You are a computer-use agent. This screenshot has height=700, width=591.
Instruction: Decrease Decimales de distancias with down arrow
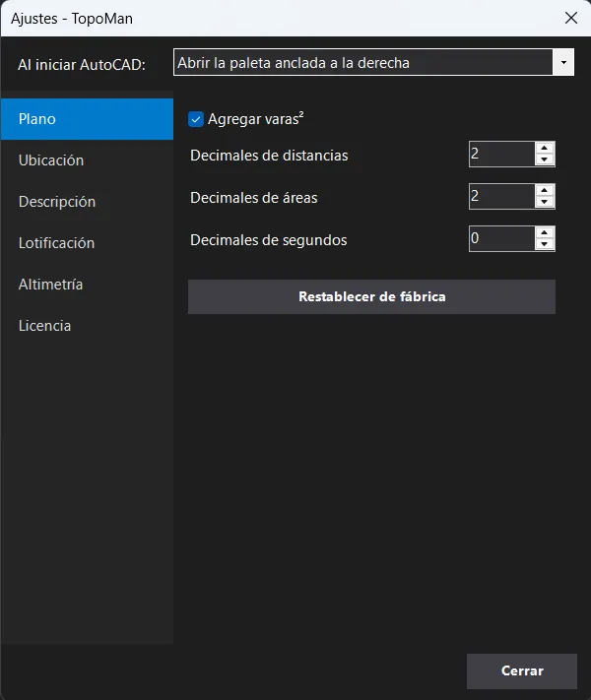(x=544, y=159)
